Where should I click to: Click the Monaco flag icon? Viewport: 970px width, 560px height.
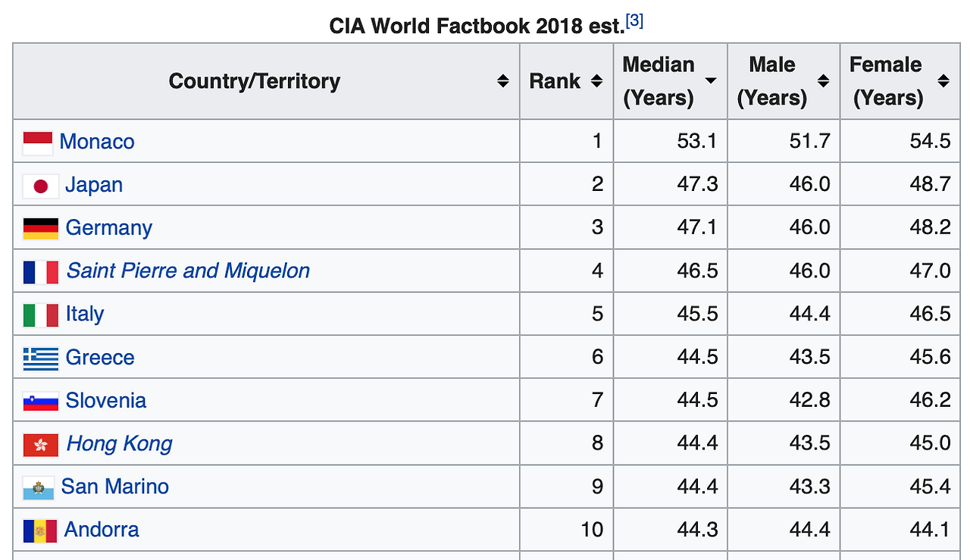coord(38,142)
